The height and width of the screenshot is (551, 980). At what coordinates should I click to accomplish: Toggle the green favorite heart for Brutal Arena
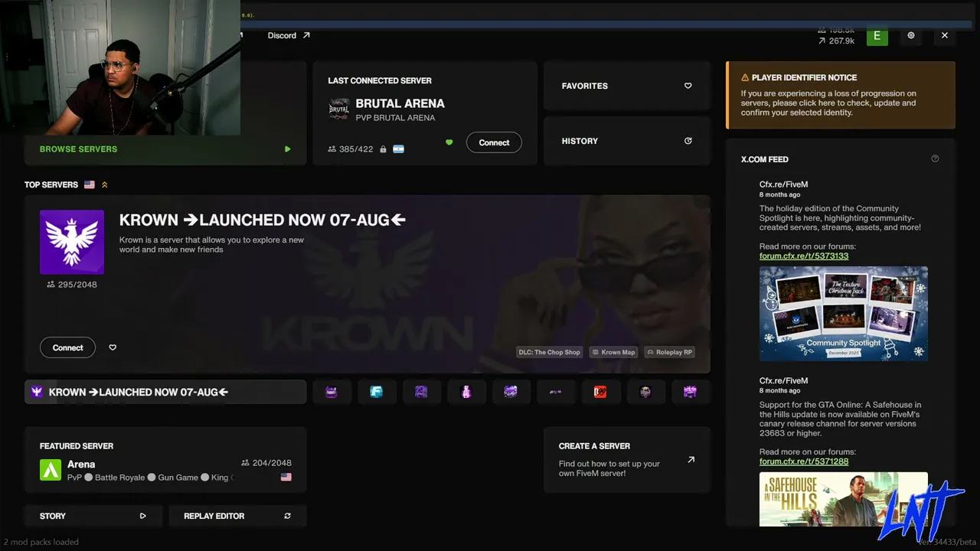(449, 142)
